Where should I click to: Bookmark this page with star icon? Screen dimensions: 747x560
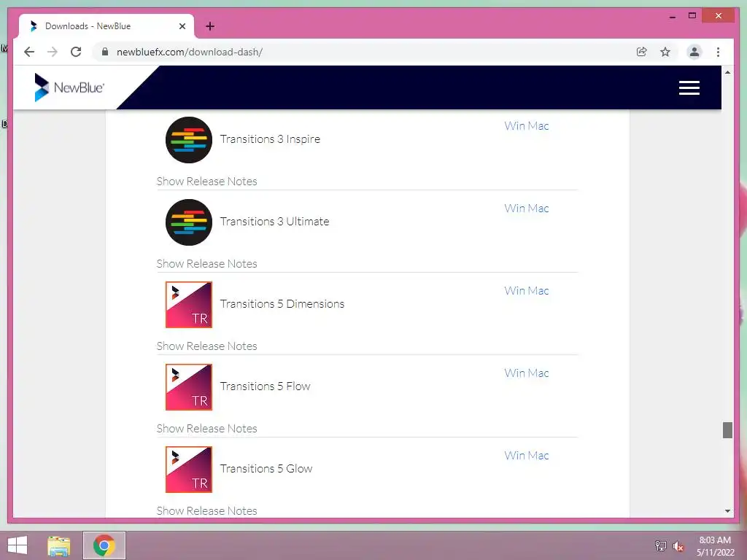(665, 52)
